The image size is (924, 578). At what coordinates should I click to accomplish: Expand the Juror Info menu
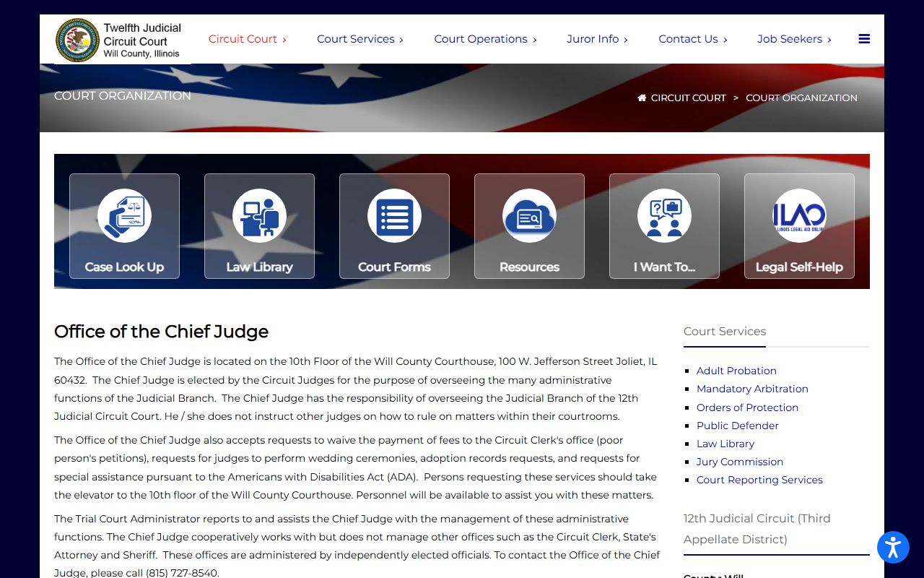[598, 39]
